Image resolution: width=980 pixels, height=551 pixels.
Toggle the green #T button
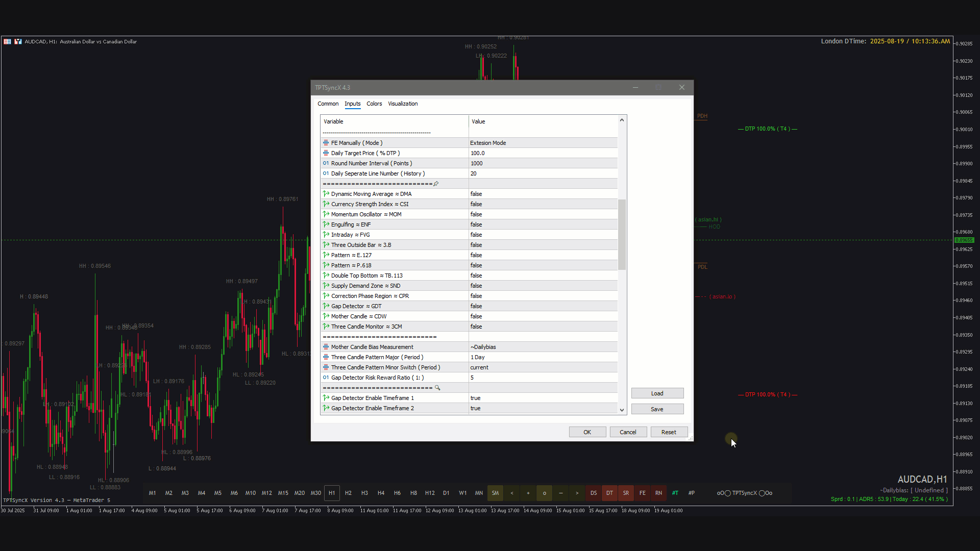click(675, 493)
